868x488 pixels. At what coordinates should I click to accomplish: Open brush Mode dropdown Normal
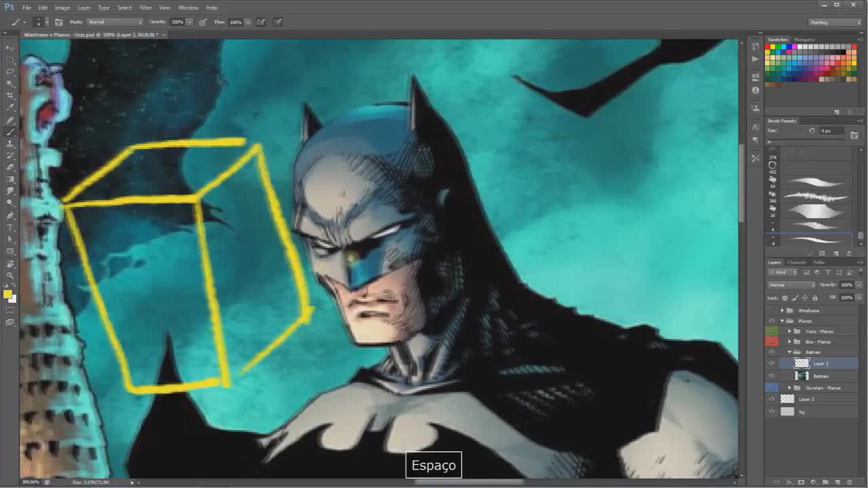pyautogui.click(x=115, y=22)
